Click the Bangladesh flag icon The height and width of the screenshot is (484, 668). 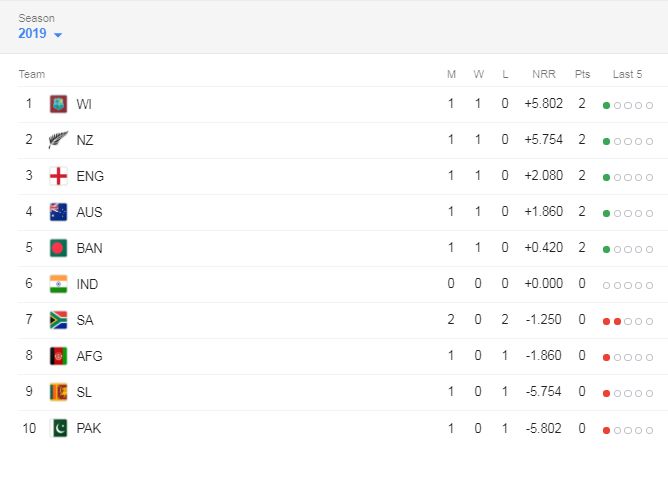click(x=58, y=248)
